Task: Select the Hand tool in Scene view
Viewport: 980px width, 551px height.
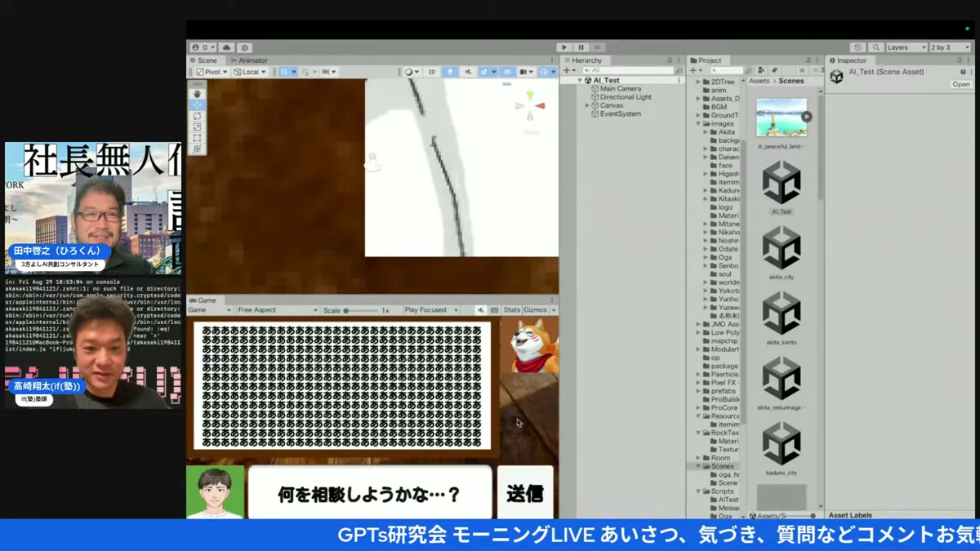Action: click(197, 94)
